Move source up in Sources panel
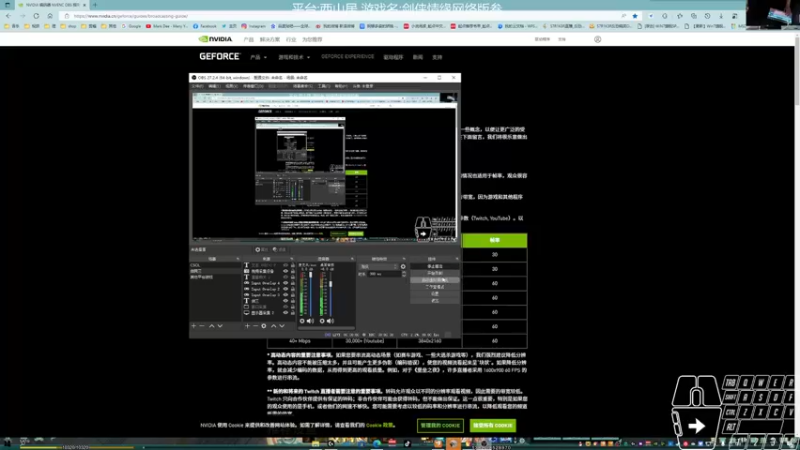800x450 pixels. 273,326
